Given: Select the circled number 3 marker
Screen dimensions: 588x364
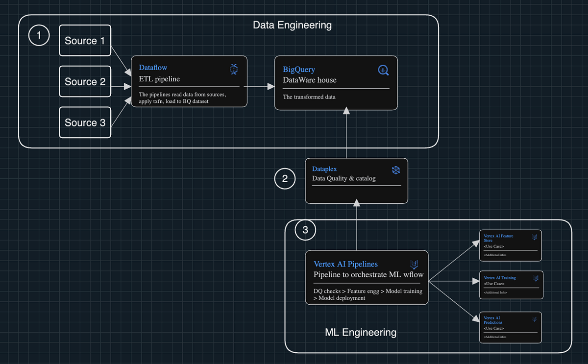Looking at the screenshot, I should (x=305, y=230).
